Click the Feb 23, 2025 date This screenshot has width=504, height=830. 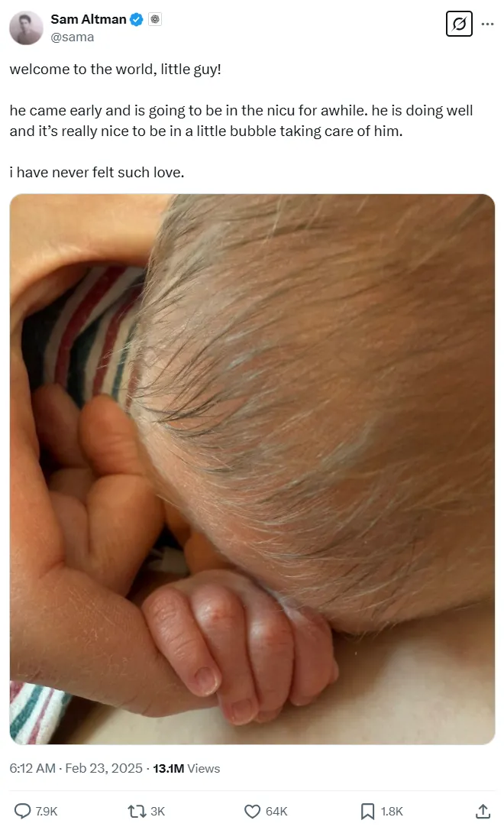tap(104, 768)
